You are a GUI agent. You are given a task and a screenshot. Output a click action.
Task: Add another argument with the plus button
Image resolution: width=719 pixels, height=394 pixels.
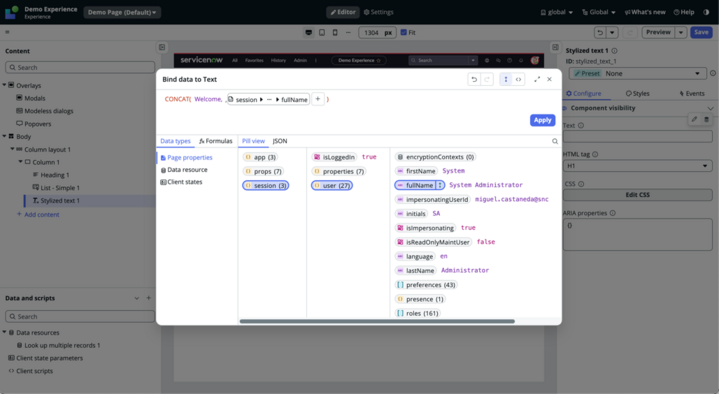tap(318, 99)
